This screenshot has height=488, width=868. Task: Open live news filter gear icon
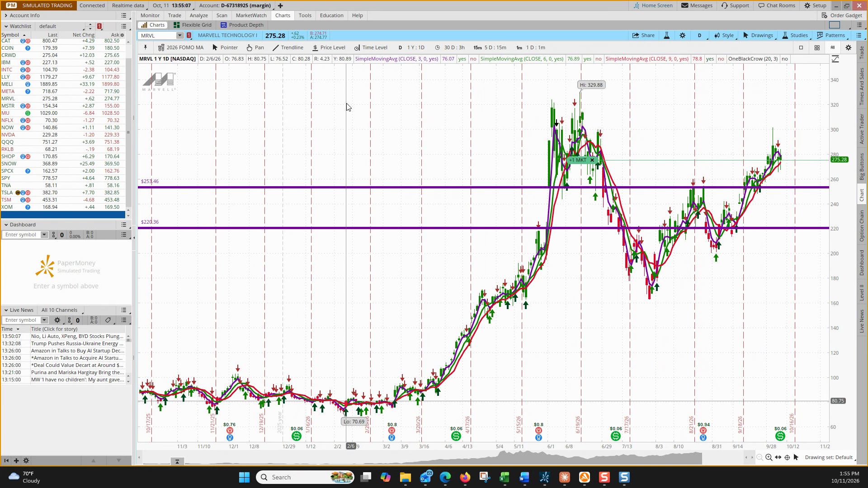coord(57,320)
